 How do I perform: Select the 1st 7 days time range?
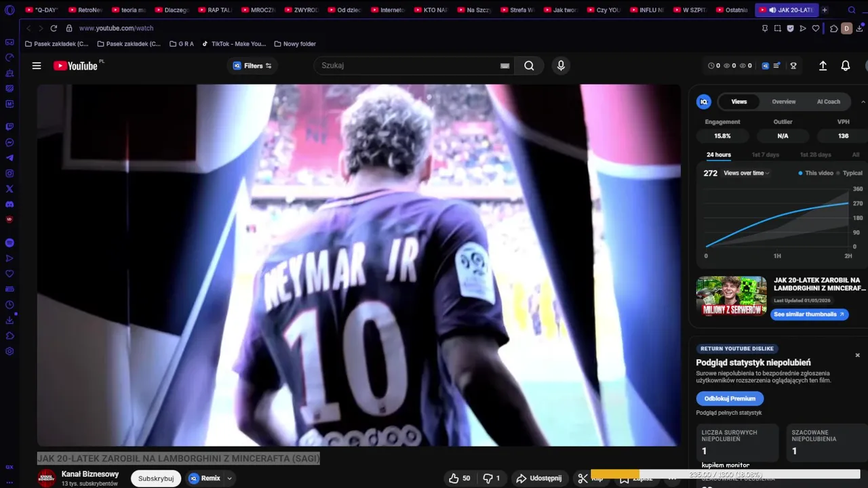pos(765,155)
